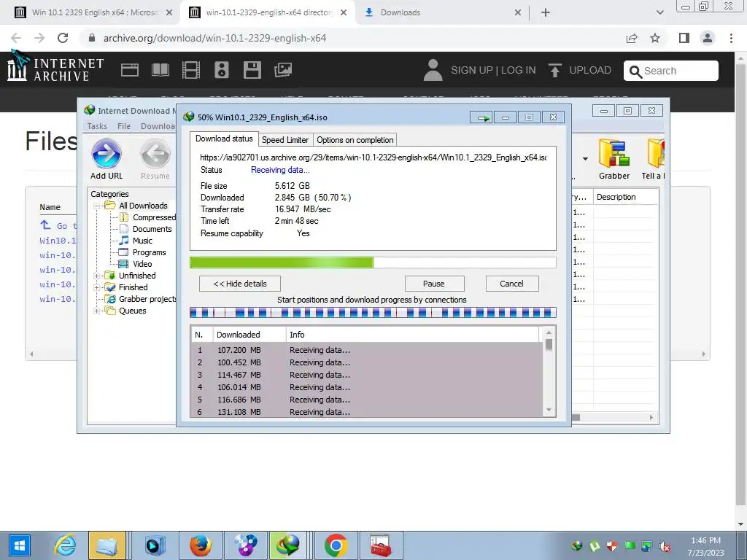Switch to the Download status tab
Viewport: 747px width, 560px height.
[x=224, y=139]
